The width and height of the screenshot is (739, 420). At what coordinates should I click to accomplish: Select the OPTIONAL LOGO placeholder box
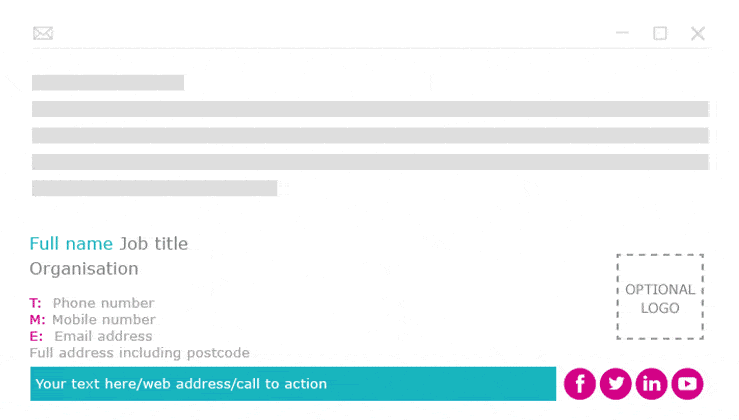pos(660,297)
